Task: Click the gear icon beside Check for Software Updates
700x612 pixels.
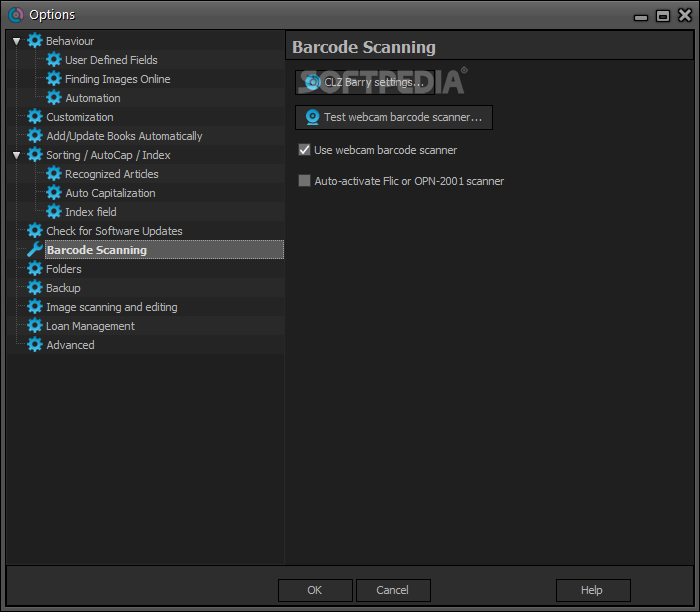Action: 35,231
